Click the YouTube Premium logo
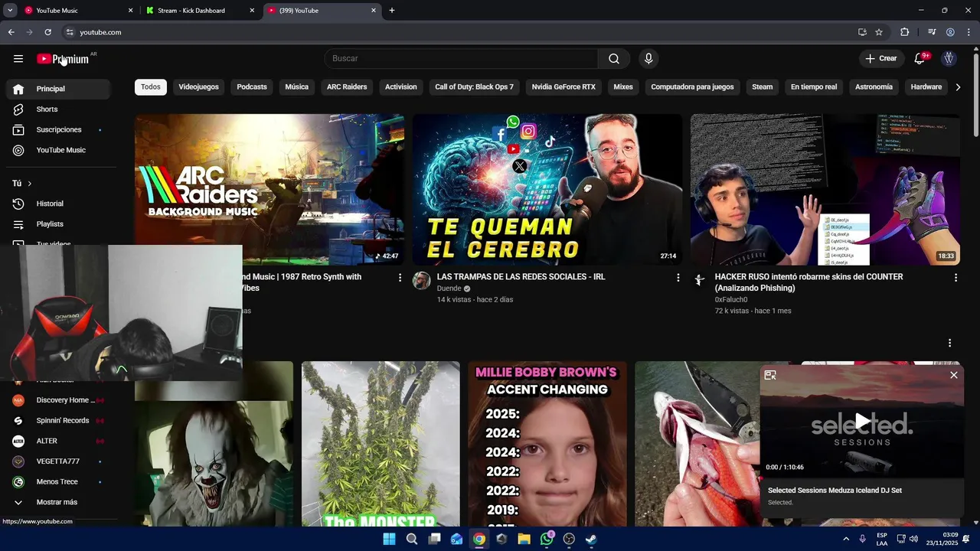The width and height of the screenshot is (980, 551). (63, 59)
